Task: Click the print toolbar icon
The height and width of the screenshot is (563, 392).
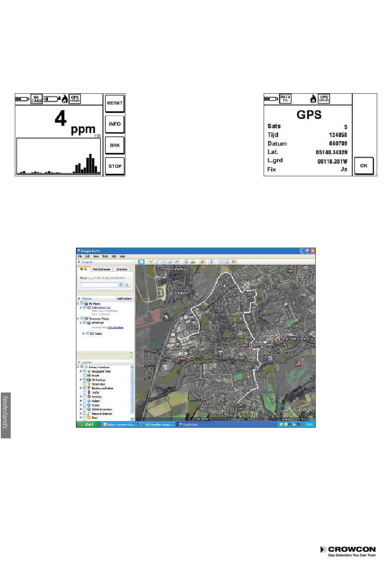Action: pos(227,262)
